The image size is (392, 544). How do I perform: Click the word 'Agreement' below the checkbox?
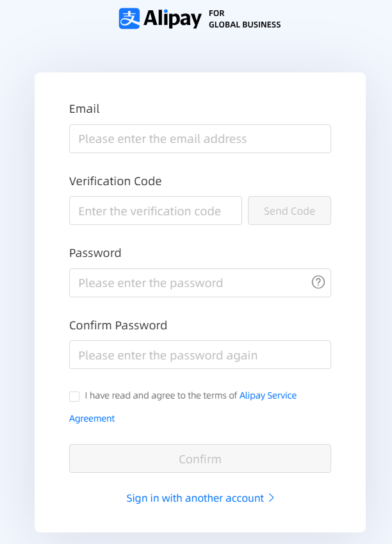(92, 418)
